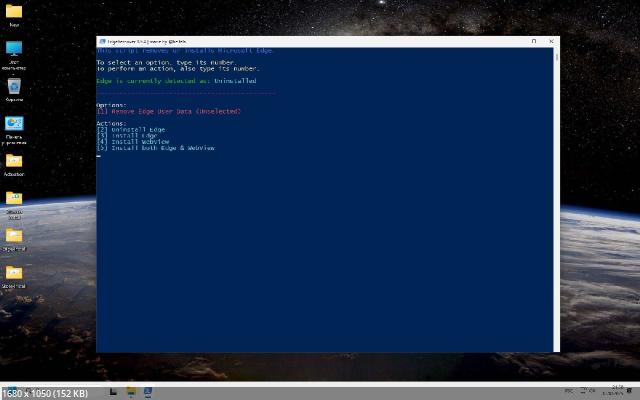Screen dimensions: 640x400
Task: Open the Корзина recycle bin icon
Action: [14, 87]
